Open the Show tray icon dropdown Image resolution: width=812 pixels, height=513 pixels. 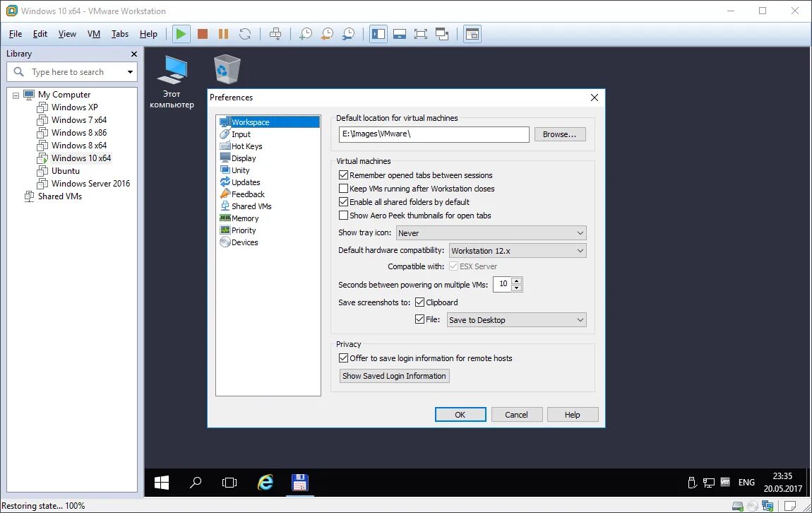click(491, 233)
